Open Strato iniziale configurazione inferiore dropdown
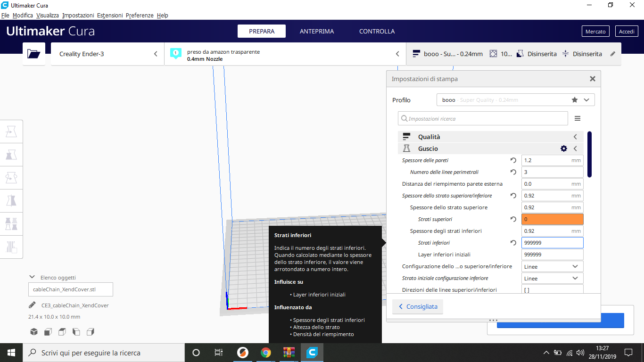 coord(553,278)
